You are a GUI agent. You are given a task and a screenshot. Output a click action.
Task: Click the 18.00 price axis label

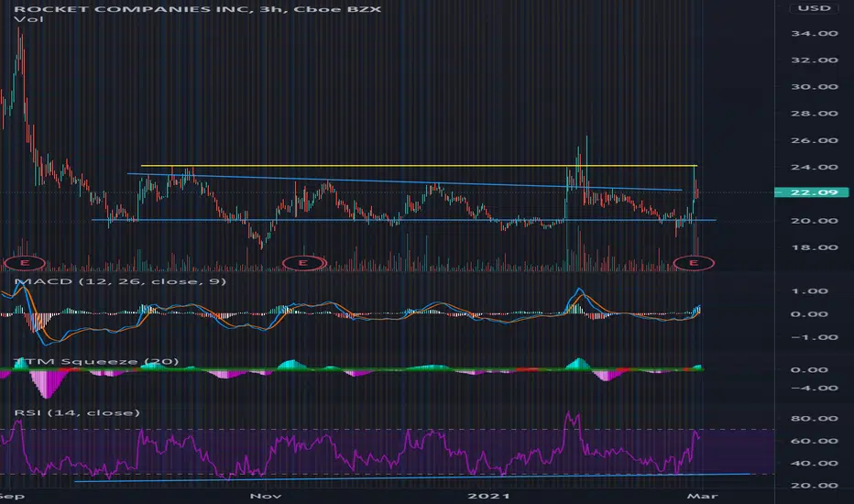[x=815, y=247]
